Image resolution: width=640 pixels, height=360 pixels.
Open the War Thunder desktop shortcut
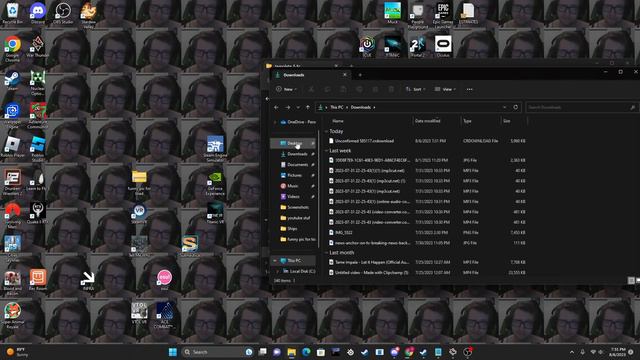pos(38,47)
